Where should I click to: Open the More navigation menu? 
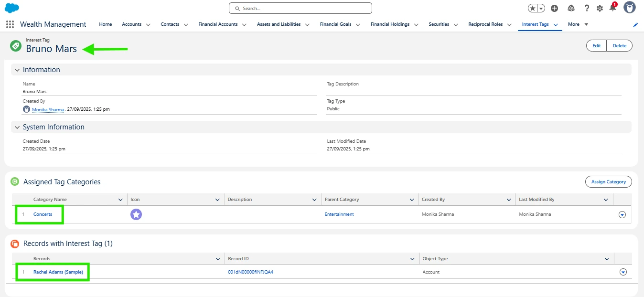578,24
